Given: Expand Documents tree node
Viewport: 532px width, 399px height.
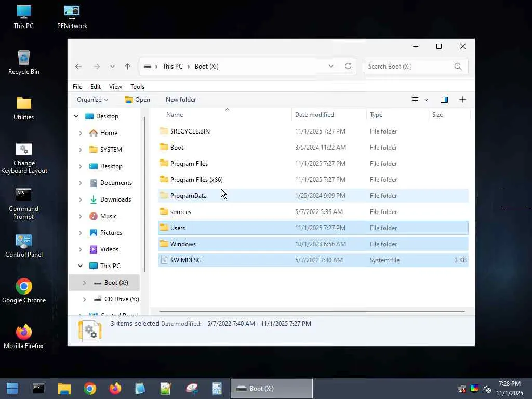Looking at the screenshot, I should tap(81, 183).
